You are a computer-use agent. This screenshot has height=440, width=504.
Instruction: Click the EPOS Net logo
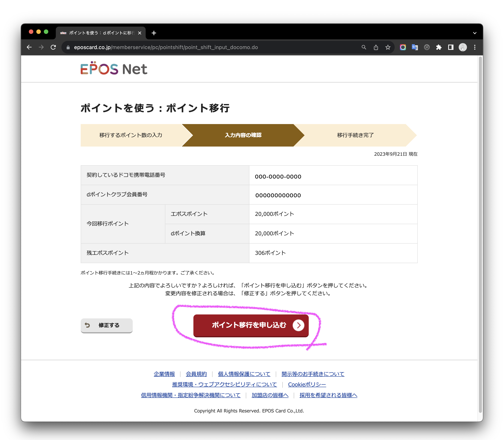114,68
